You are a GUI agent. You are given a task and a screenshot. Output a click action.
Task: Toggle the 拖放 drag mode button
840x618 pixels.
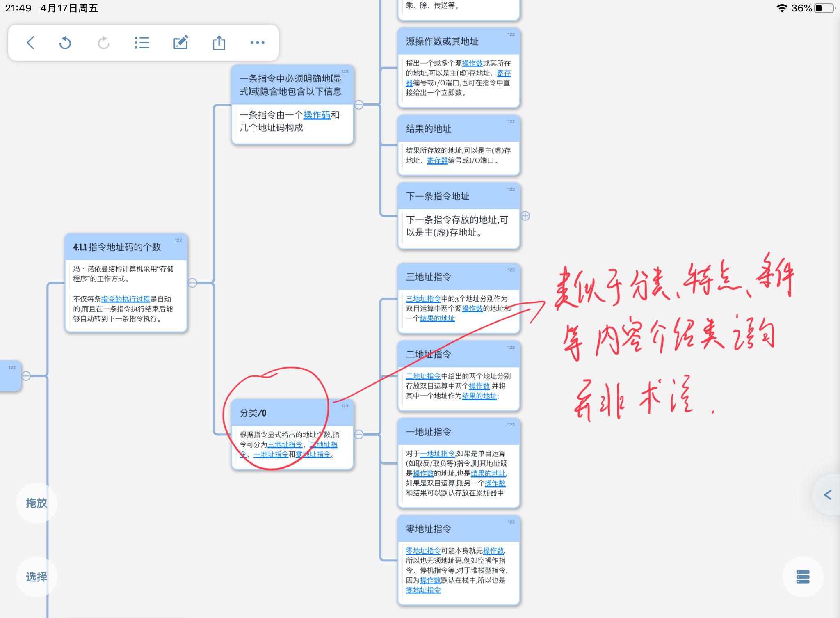pyautogui.click(x=37, y=503)
